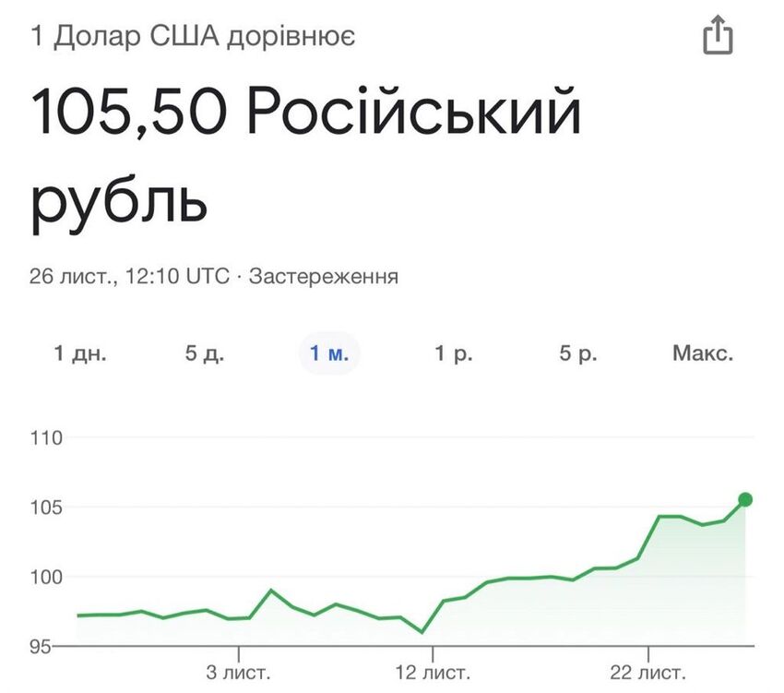Click the 105 y-axis label

coord(46,508)
